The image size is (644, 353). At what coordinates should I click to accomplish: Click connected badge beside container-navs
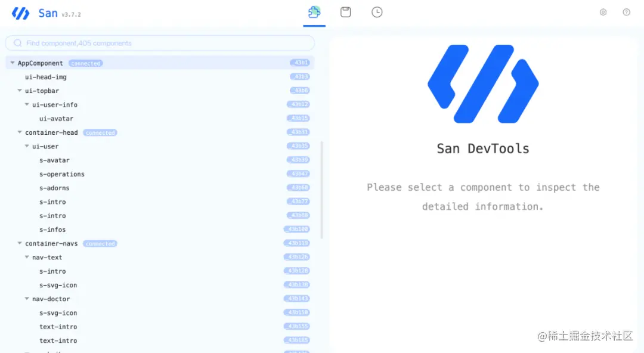[x=100, y=244]
